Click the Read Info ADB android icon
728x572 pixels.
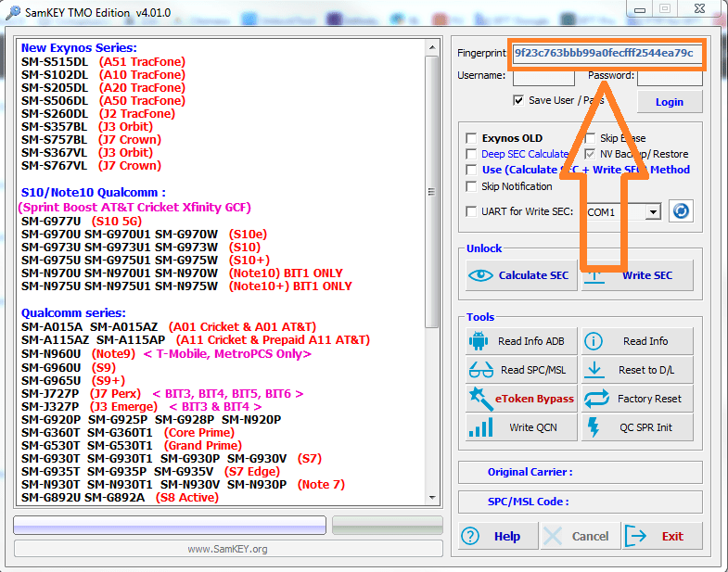tap(479, 341)
